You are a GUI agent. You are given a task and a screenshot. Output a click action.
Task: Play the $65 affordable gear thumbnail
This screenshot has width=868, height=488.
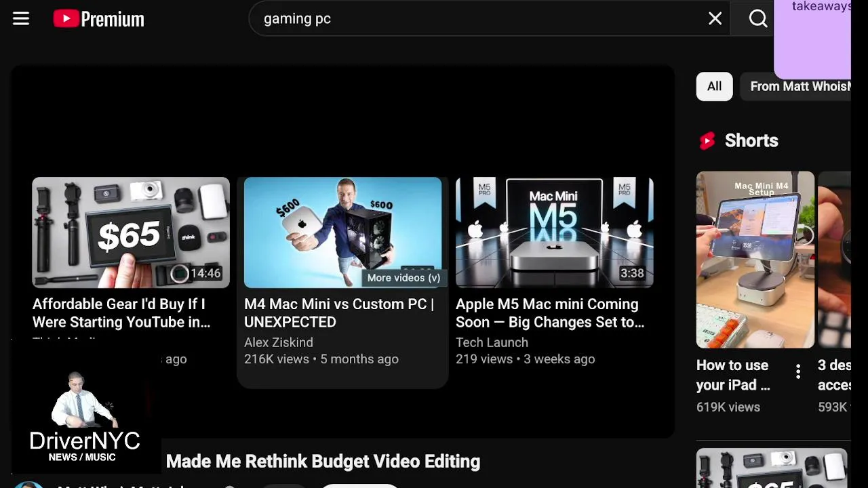click(131, 232)
